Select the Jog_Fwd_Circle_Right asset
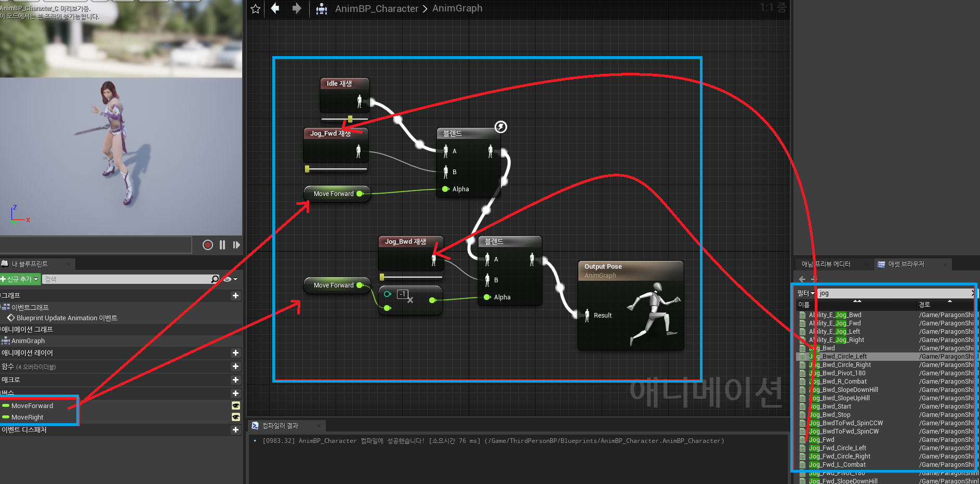 (840, 456)
